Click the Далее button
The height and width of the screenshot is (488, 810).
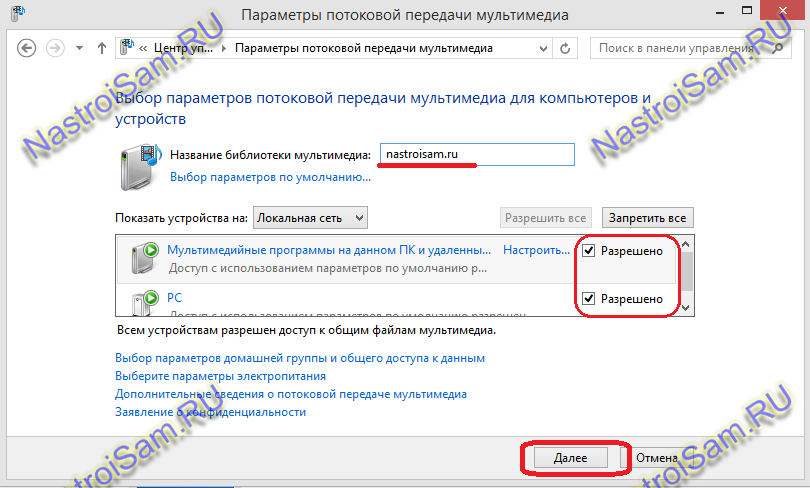(570, 458)
